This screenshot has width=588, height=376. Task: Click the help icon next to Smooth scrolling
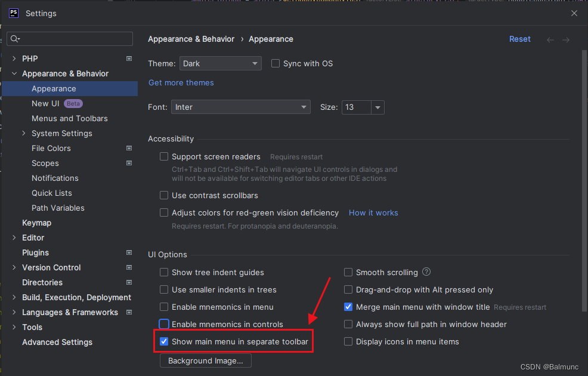pyautogui.click(x=426, y=272)
